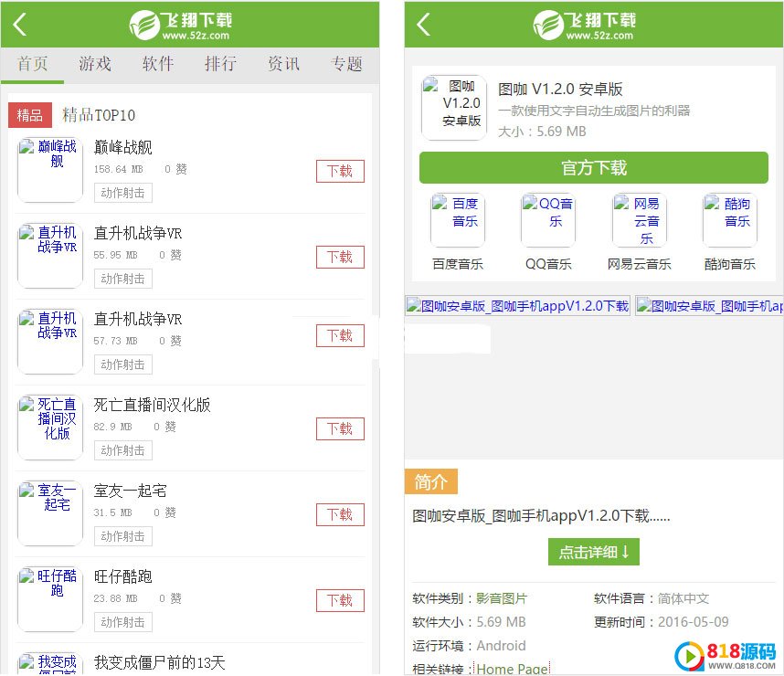Viewport: 784px width, 676px height.
Task: Open the 旺仔酷跑 title
Action: click(x=123, y=577)
